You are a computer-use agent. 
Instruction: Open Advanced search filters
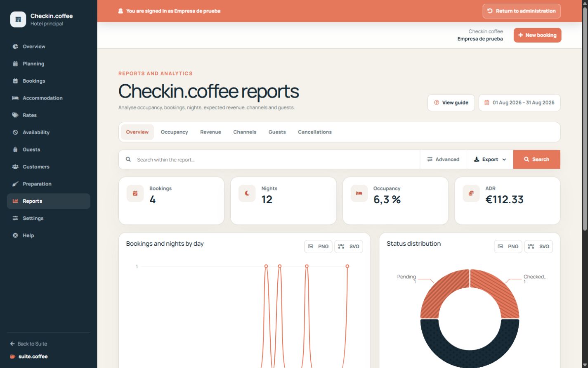point(443,159)
